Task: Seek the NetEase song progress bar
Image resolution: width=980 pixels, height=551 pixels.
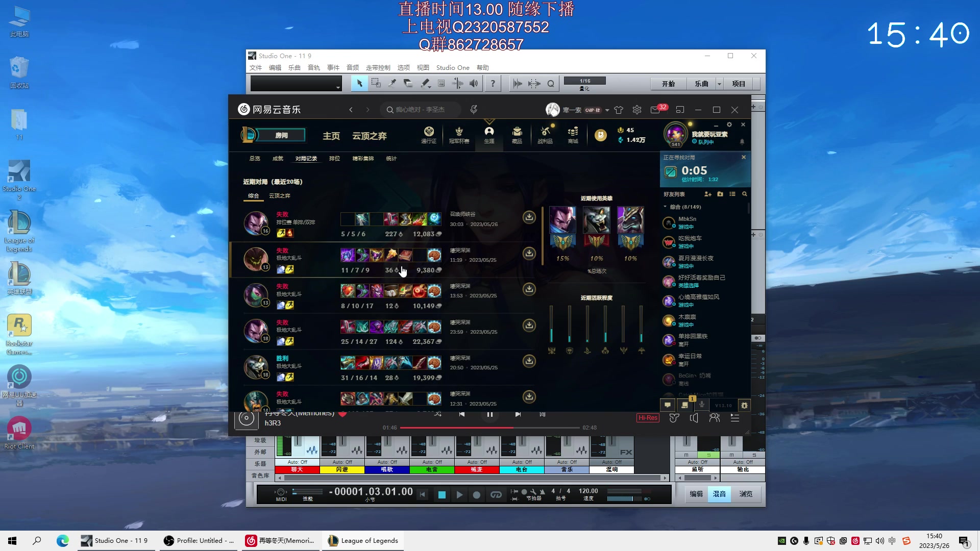Action: 490,428
